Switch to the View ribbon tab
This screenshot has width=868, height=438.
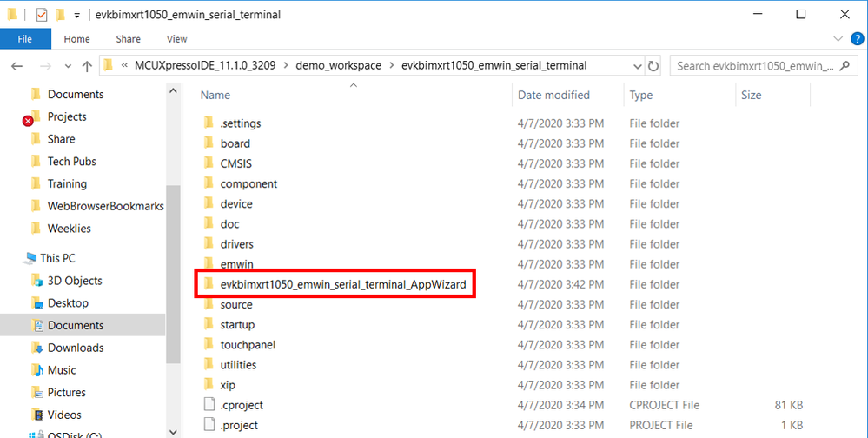pos(176,39)
